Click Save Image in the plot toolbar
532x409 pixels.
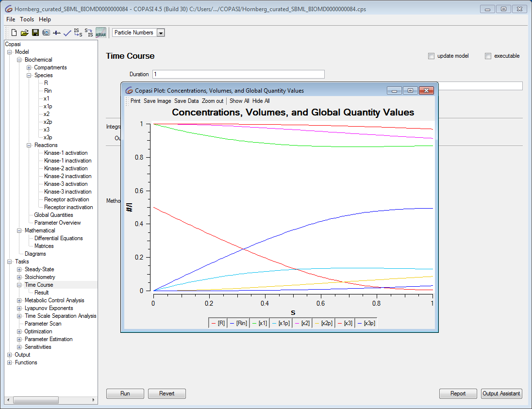point(157,101)
